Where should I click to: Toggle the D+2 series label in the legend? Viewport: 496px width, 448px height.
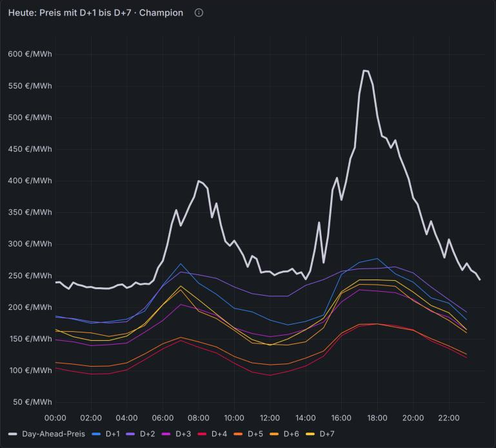coord(148,434)
